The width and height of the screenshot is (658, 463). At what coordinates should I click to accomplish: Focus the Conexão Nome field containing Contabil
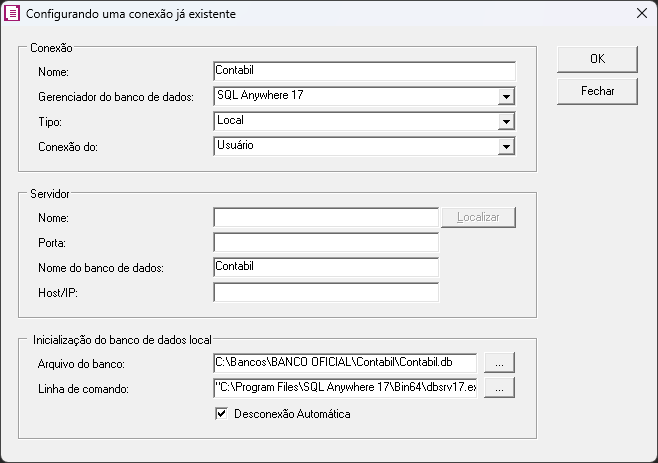364,71
